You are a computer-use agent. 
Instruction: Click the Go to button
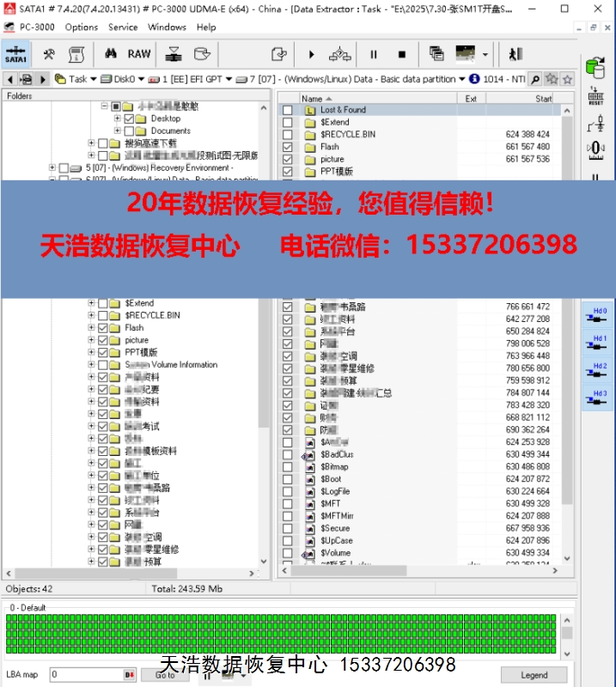165,675
